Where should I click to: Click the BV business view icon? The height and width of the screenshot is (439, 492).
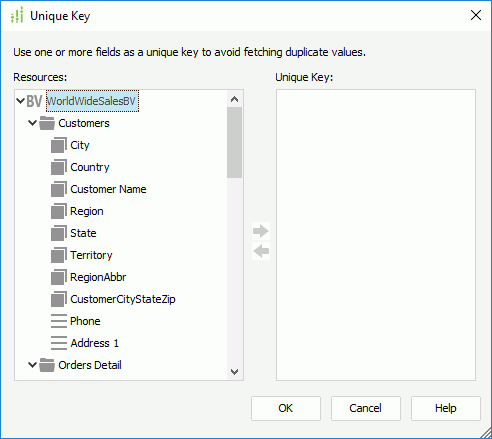34,101
